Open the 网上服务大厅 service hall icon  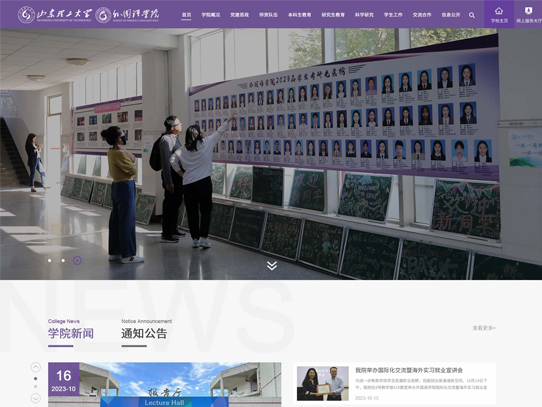528,14
